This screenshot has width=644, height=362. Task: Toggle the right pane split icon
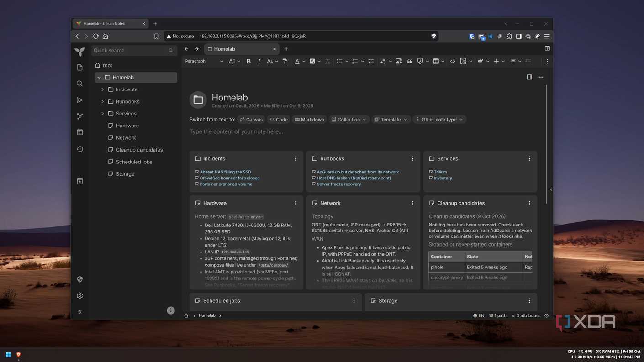(547, 48)
